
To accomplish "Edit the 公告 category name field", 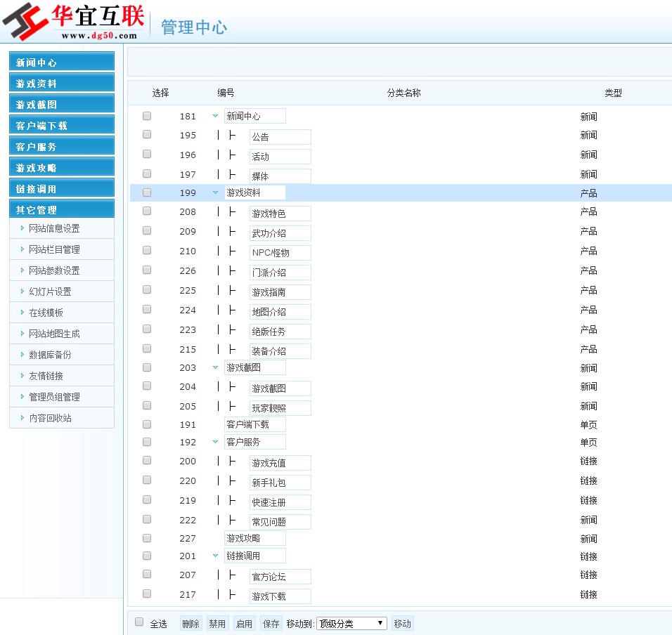I will pyautogui.click(x=280, y=136).
